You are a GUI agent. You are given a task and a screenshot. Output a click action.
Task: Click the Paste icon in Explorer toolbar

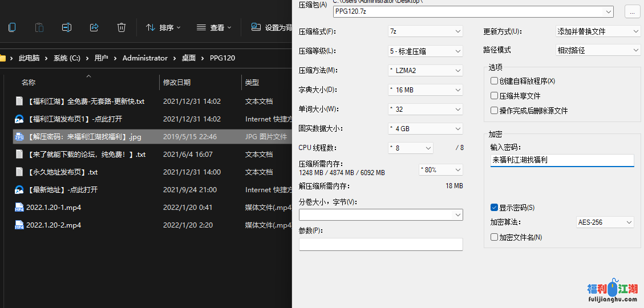(x=39, y=27)
